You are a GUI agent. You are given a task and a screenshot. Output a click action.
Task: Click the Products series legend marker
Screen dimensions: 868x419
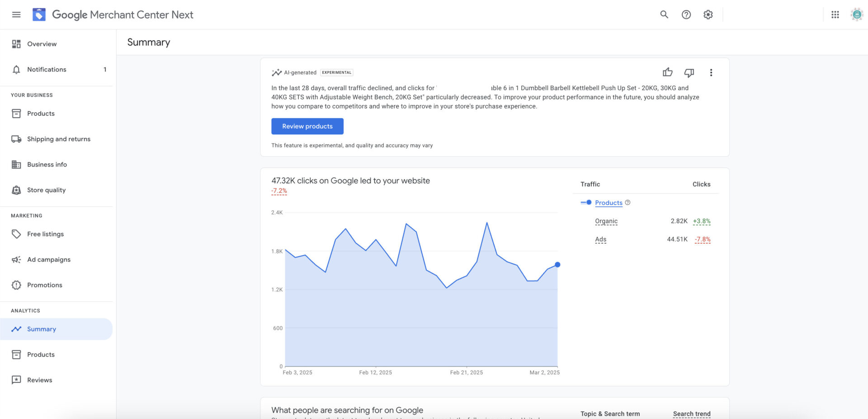[x=586, y=202]
